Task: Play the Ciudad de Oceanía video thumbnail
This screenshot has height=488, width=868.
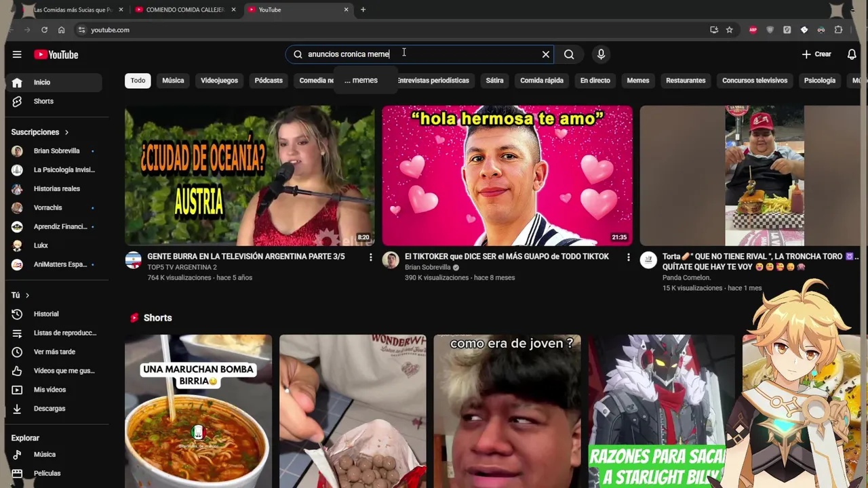Action: pyautogui.click(x=250, y=176)
